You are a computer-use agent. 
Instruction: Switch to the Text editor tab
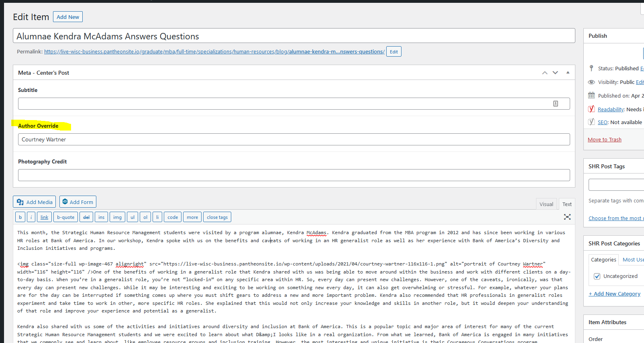(x=567, y=204)
